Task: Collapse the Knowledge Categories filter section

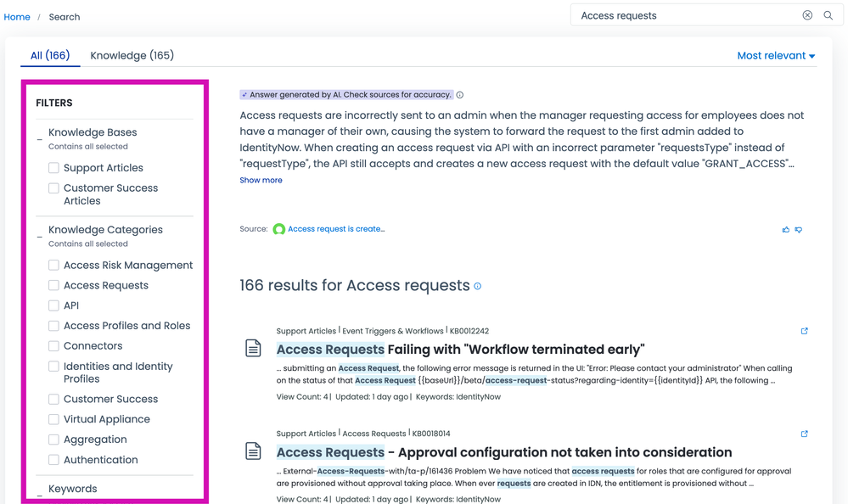Action: (x=40, y=237)
